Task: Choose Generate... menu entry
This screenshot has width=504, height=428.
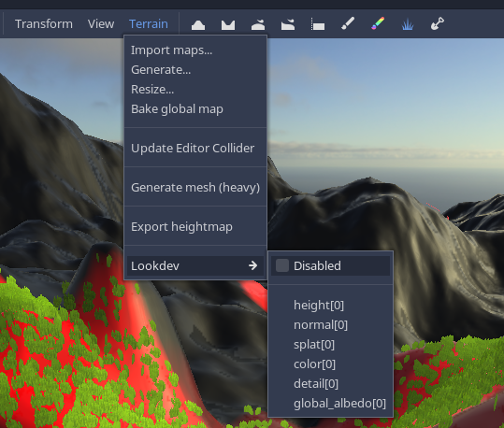Action: 195,70
